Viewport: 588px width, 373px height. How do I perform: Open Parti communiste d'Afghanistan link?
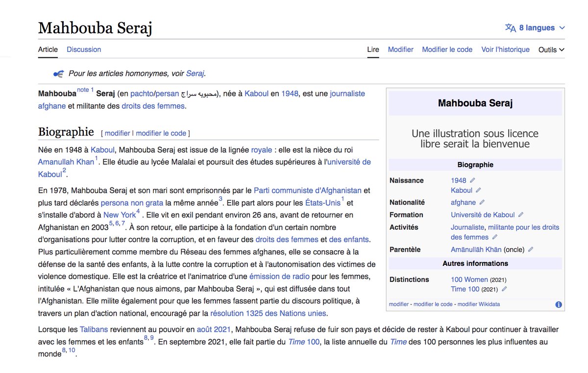[307, 190]
